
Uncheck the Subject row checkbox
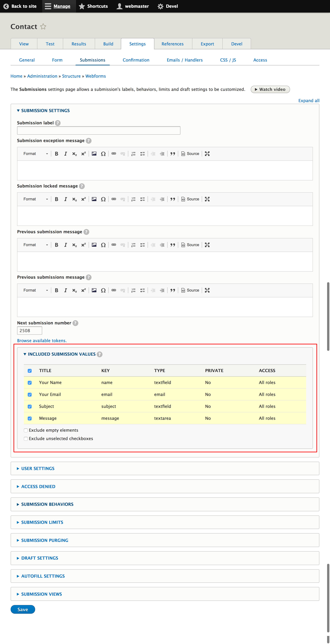click(x=30, y=407)
